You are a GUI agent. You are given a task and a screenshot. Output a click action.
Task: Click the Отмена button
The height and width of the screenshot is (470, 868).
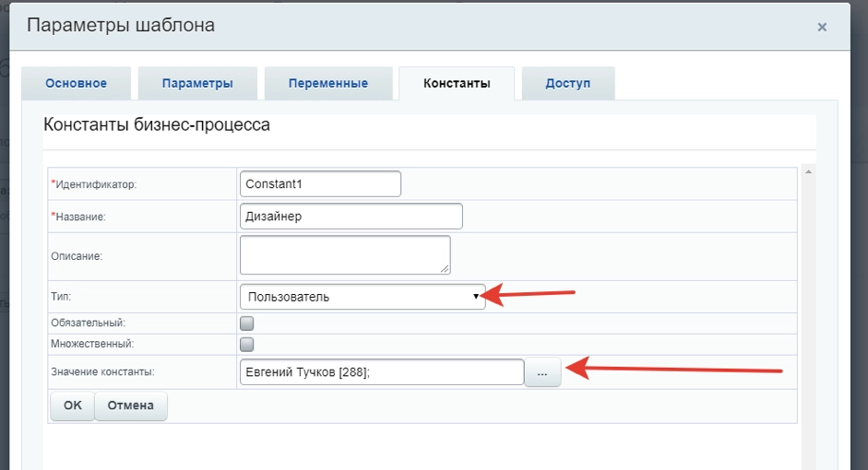coord(130,405)
